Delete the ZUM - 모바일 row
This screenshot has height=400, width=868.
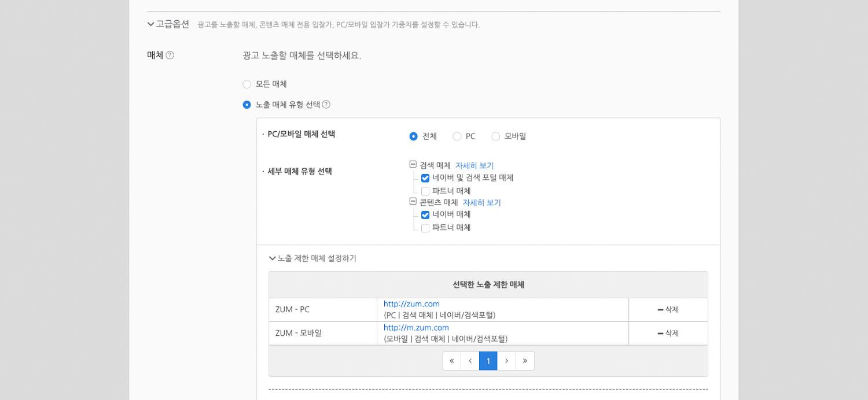point(668,333)
